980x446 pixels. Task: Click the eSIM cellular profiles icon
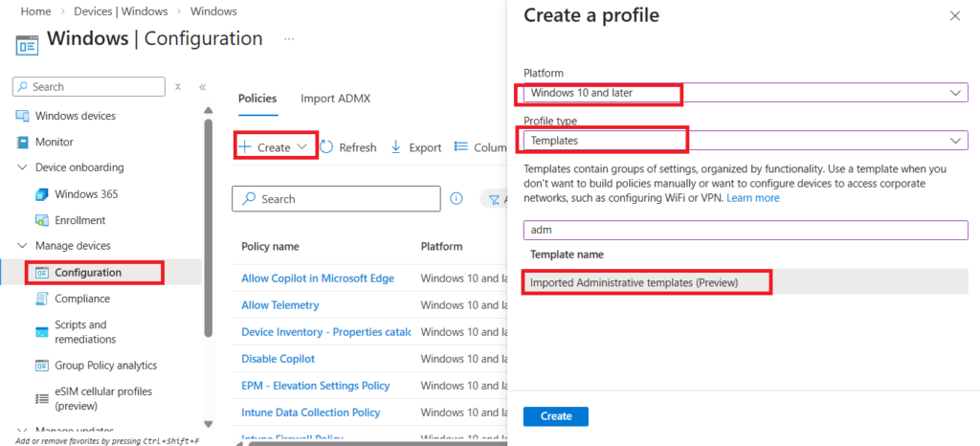[42, 398]
